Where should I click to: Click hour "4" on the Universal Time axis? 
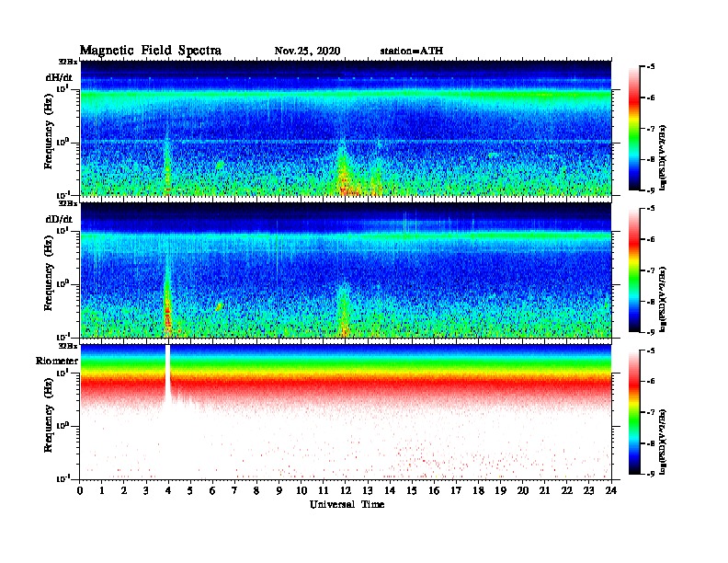tap(168, 491)
